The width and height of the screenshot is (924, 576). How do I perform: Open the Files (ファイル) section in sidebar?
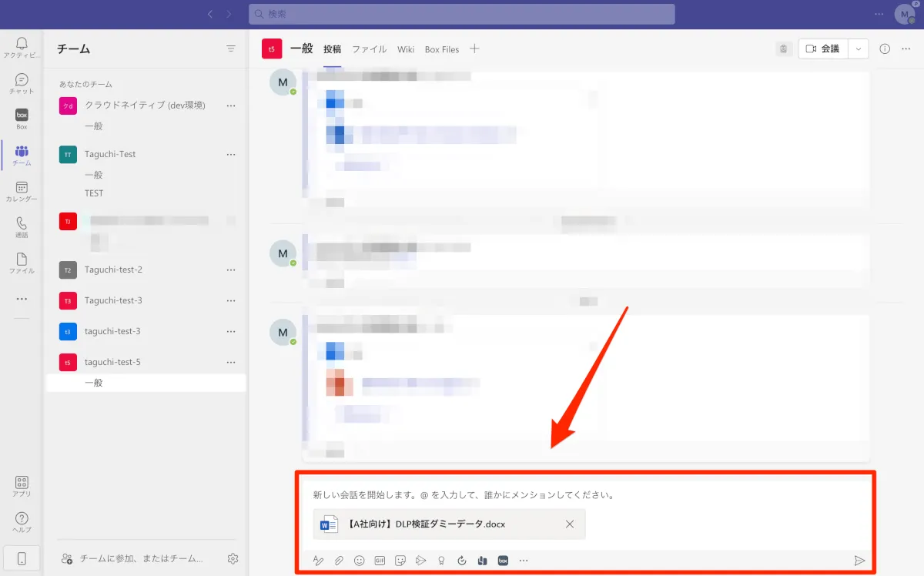click(x=22, y=263)
